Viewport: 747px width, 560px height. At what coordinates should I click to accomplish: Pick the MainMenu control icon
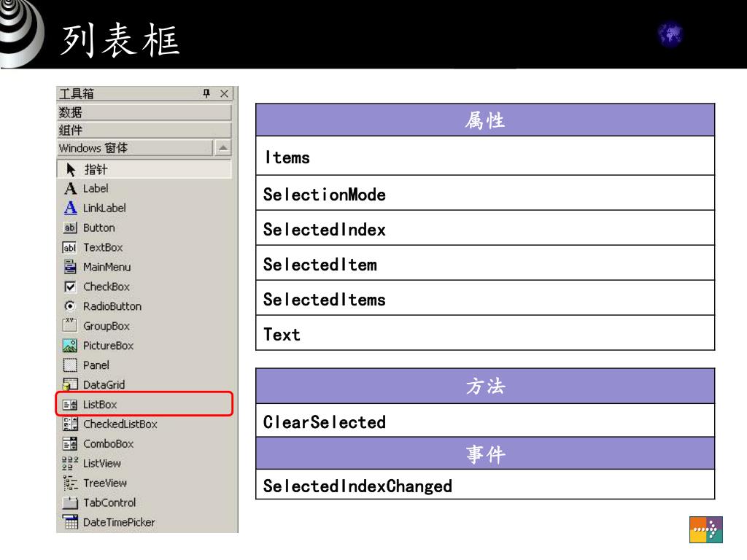70,267
